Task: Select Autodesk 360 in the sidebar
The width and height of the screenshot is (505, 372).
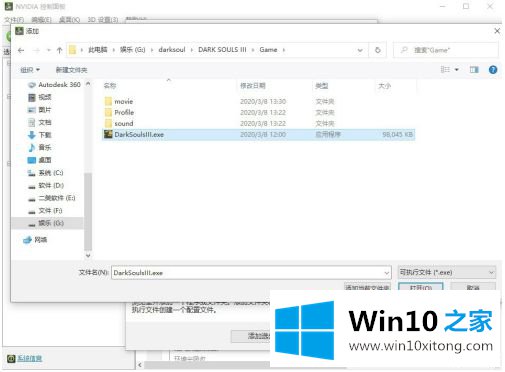Action: (54, 85)
